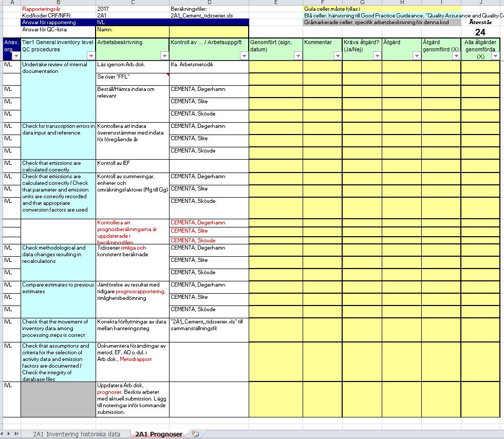The height and width of the screenshot is (439, 504).
Task: Select the yellow Namn: input cell
Action: pyautogui.click(x=133, y=32)
